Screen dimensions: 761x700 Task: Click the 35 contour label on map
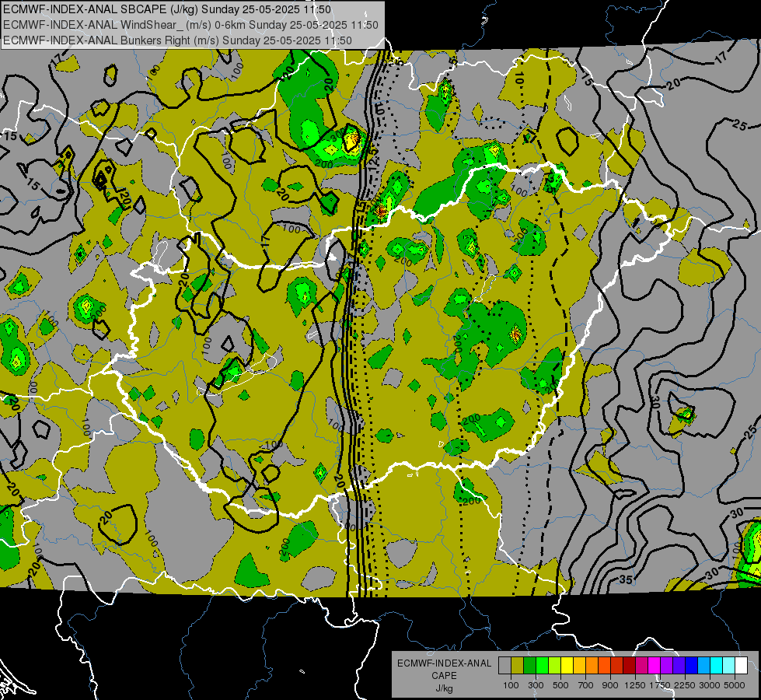click(627, 579)
